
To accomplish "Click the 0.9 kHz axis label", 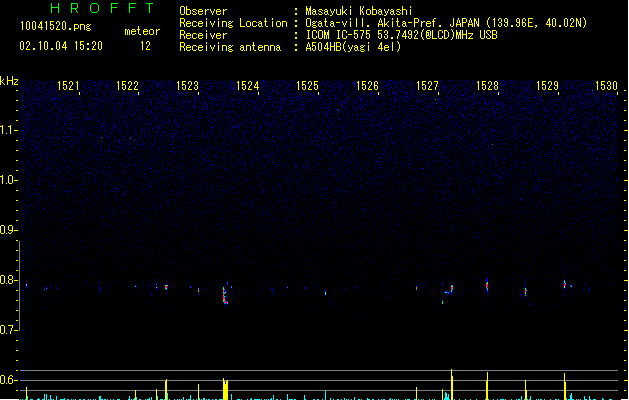I will click(8, 230).
